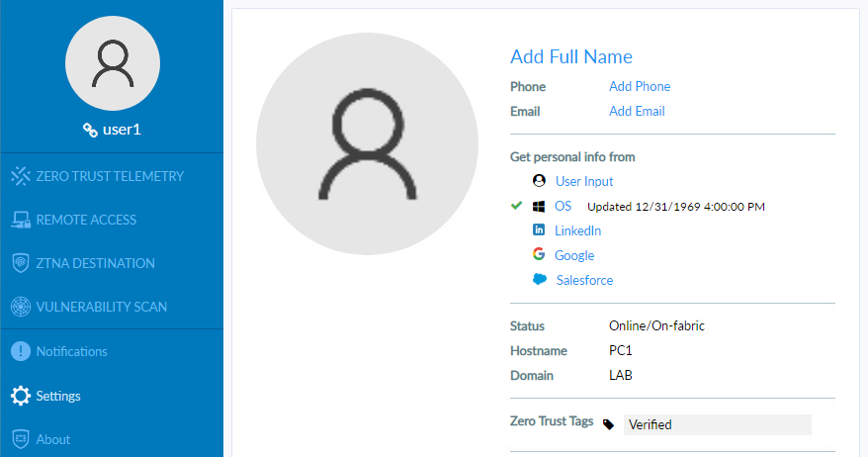Click the PC1 hostname value

click(x=621, y=350)
